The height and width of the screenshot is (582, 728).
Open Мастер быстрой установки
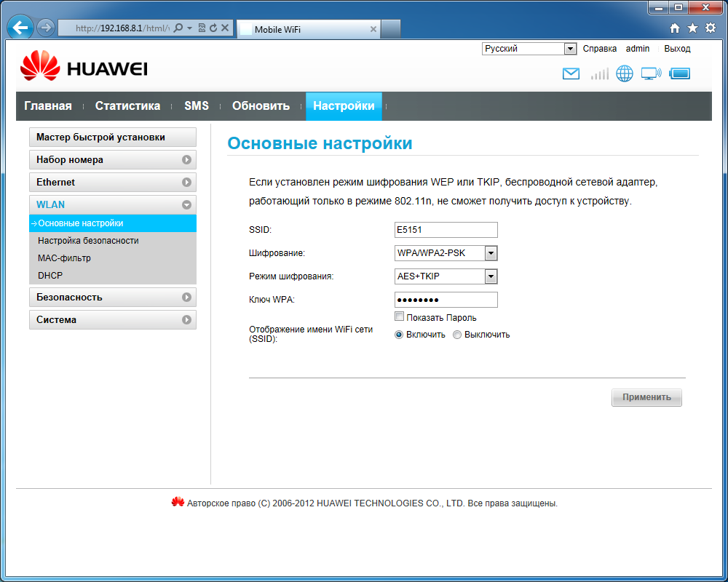112,137
